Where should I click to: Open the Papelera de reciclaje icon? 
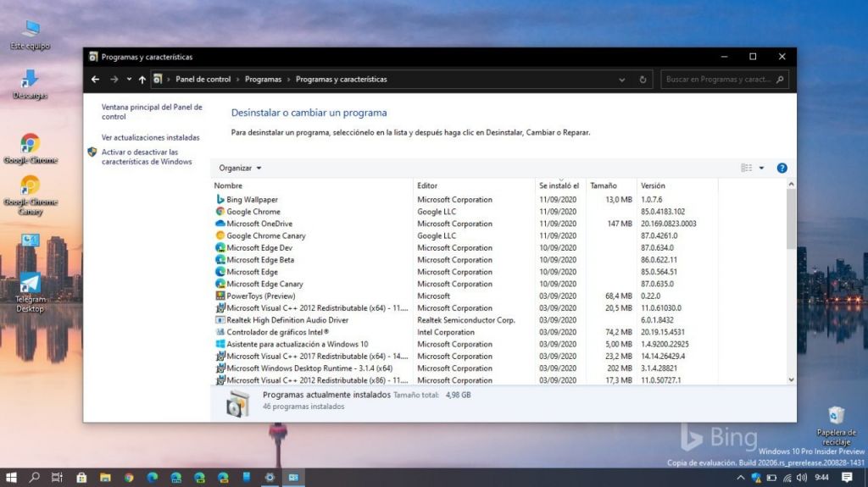click(x=836, y=422)
